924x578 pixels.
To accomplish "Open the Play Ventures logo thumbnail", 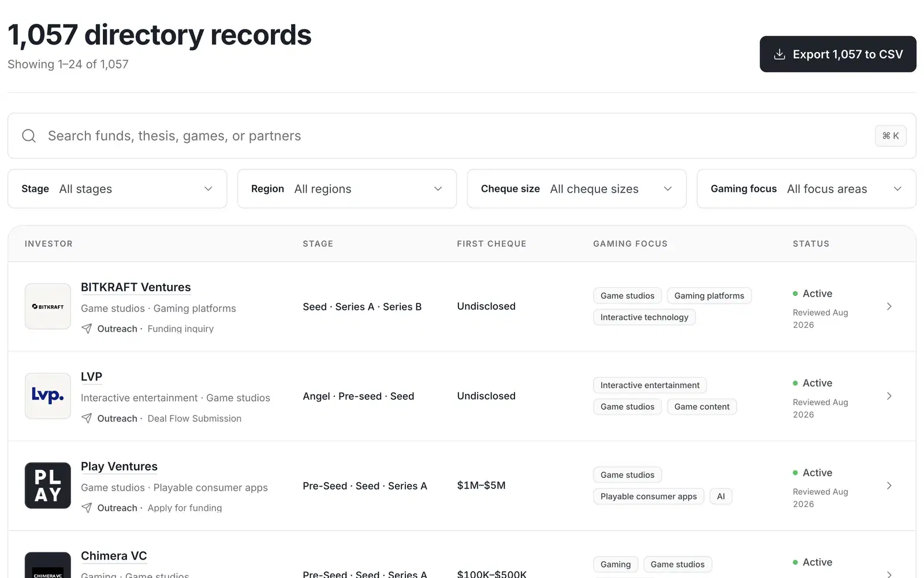I will click(x=48, y=486).
